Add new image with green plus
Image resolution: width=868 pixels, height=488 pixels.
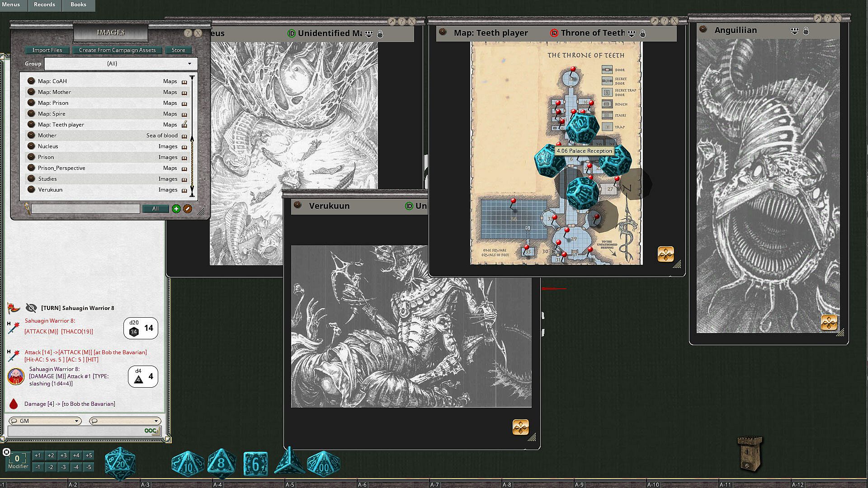(176, 209)
